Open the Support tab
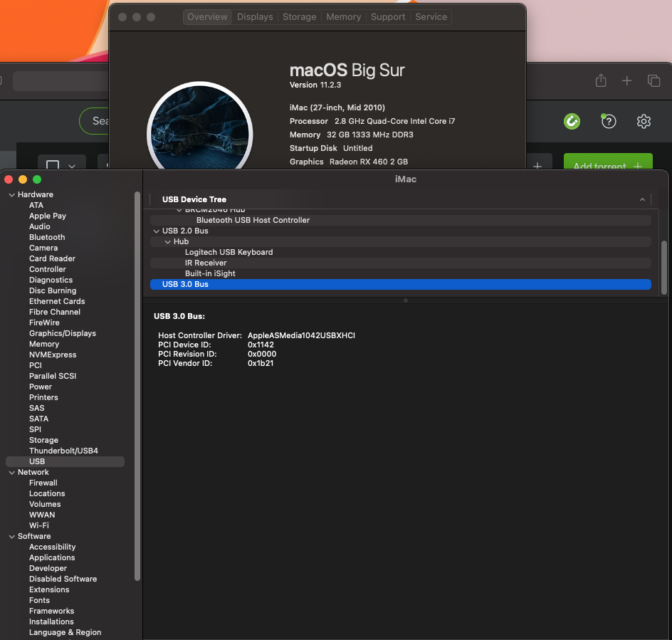Image resolution: width=672 pixels, height=640 pixels. click(x=388, y=16)
